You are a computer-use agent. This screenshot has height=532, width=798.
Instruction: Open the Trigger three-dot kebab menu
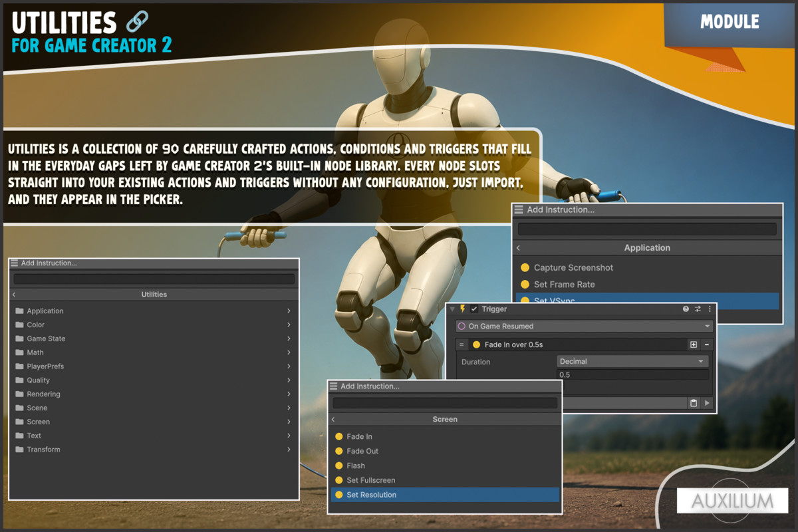709,309
